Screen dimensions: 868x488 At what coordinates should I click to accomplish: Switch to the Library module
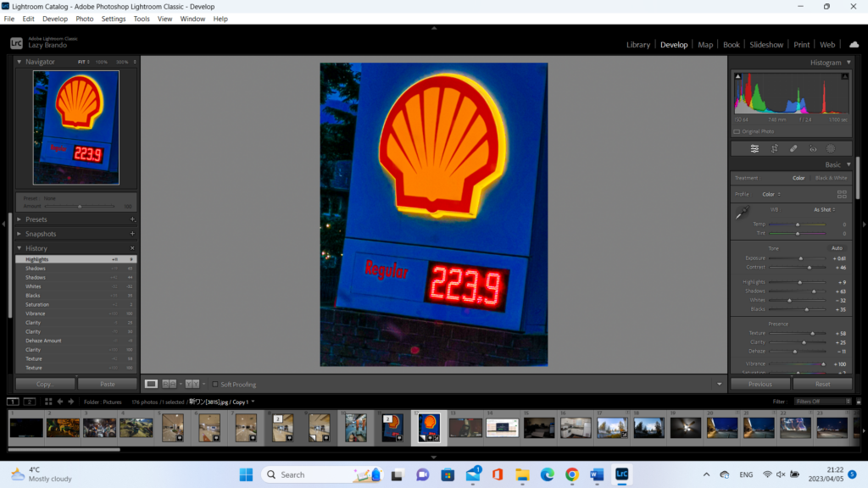(x=637, y=45)
